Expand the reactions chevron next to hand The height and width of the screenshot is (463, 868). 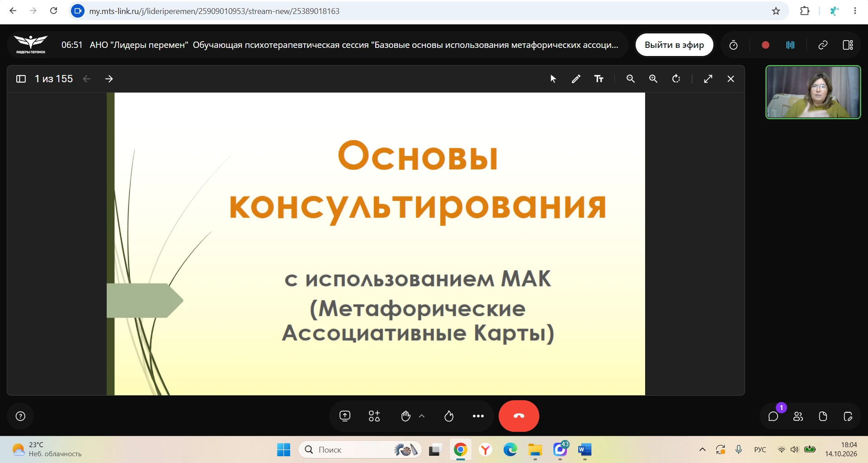(422, 416)
